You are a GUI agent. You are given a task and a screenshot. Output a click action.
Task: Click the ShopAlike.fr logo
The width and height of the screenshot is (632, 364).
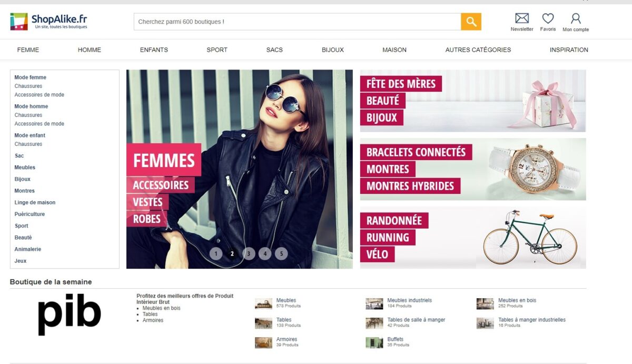tap(48, 22)
